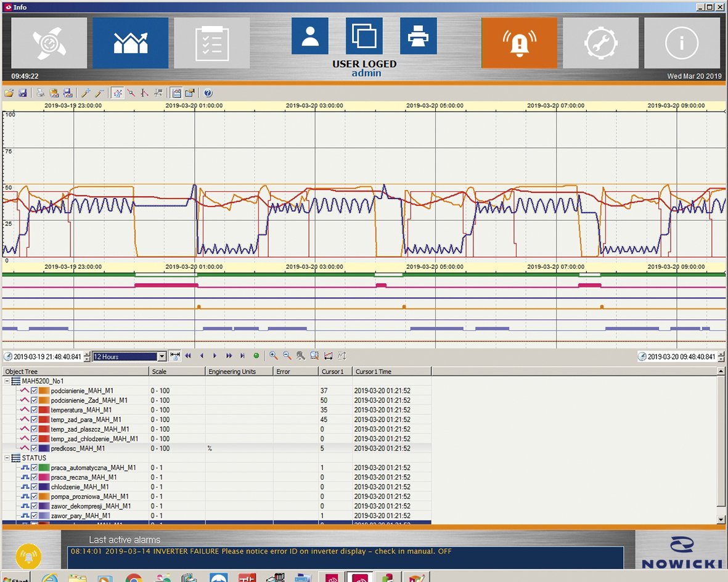
Task: Click the small print toolbar icon
Action: (x=41, y=93)
